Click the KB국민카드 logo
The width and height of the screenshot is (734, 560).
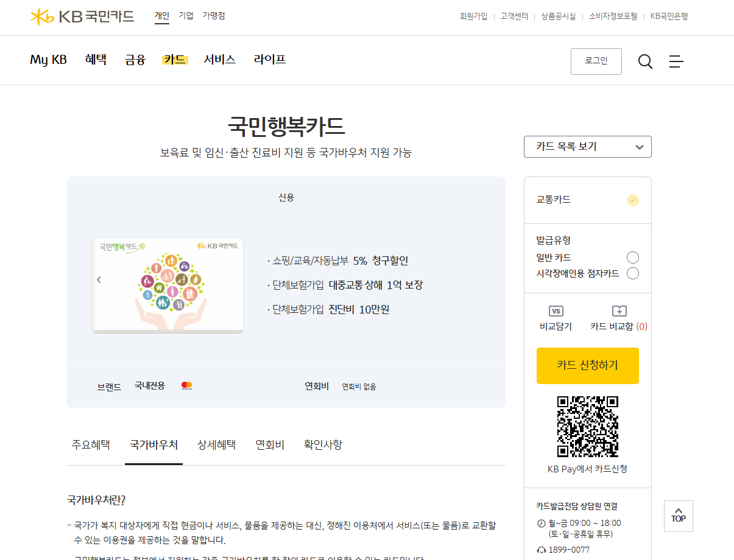[82, 16]
